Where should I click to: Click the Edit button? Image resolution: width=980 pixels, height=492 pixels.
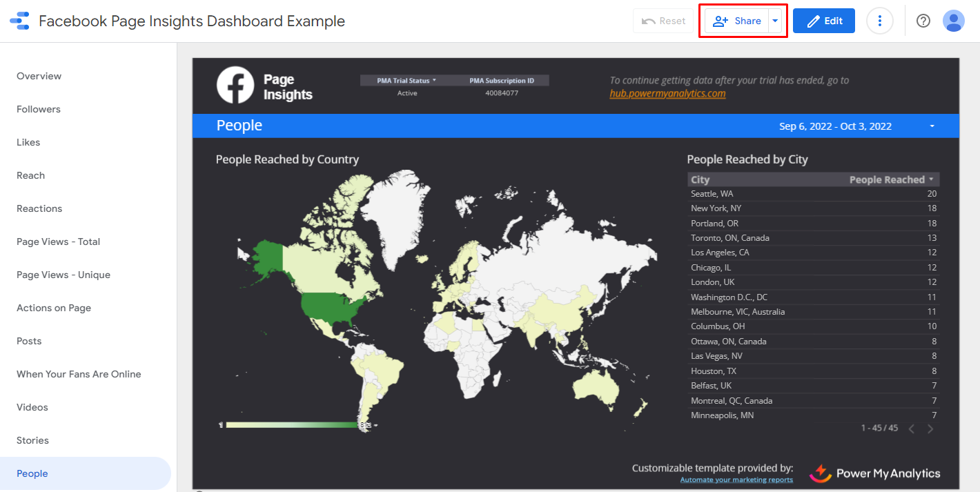click(823, 21)
